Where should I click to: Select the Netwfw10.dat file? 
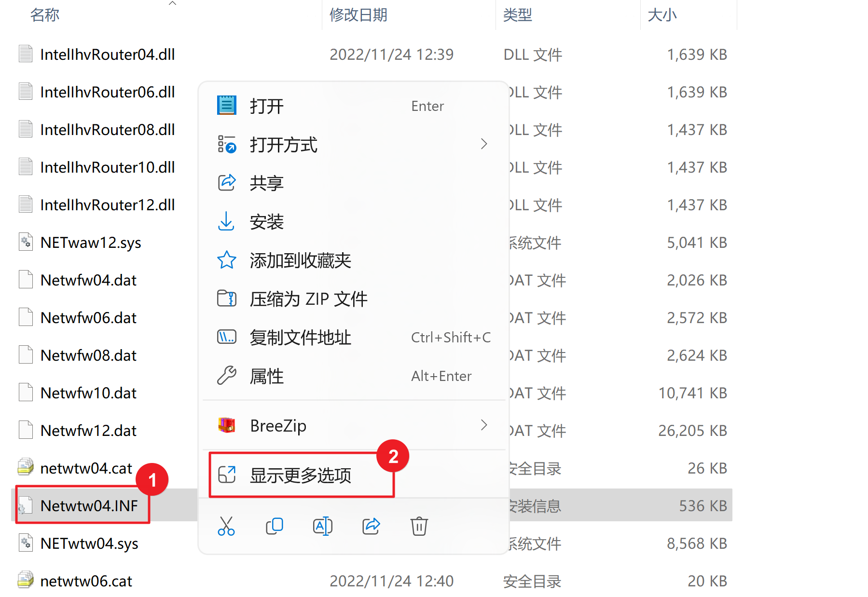pos(88,393)
